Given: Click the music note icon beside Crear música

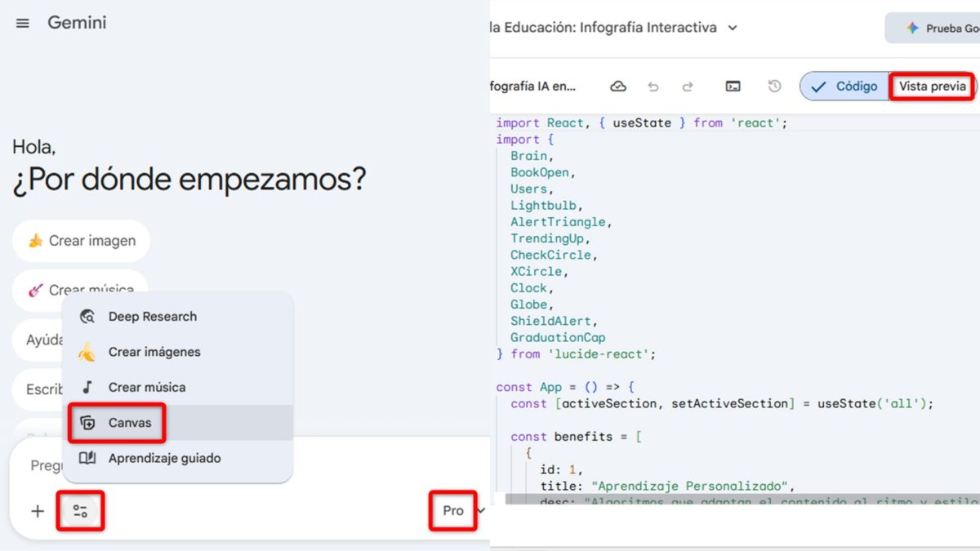Looking at the screenshot, I should point(87,387).
